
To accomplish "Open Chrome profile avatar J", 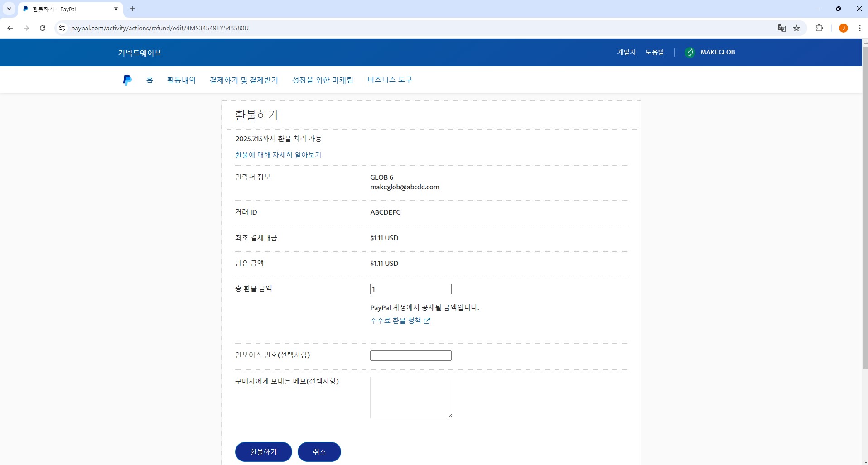I will (x=844, y=28).
